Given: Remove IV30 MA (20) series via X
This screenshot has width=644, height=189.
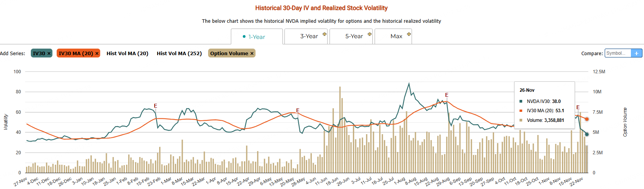Looking at the screenshot, I should point(97,54).
